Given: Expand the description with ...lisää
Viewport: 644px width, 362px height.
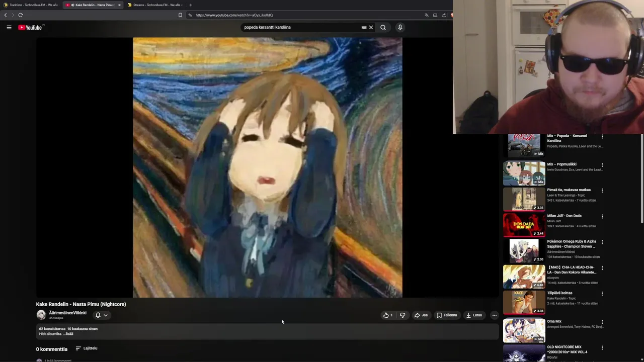Looking at the screenshot, I should pos(67,334).
